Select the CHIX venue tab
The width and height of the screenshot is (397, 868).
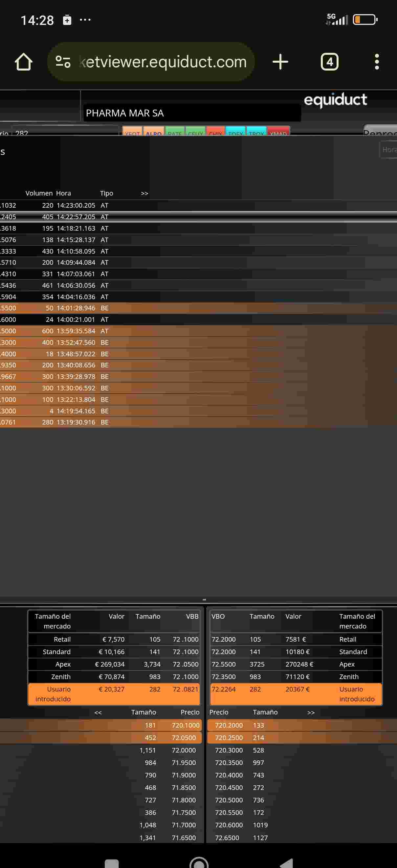pyautogui.click(x=215, y=132)
